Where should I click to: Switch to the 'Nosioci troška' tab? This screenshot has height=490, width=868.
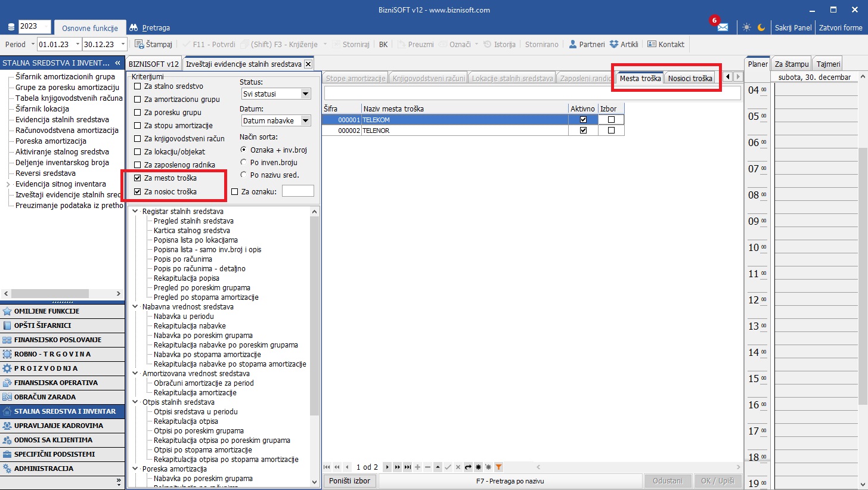690,78
